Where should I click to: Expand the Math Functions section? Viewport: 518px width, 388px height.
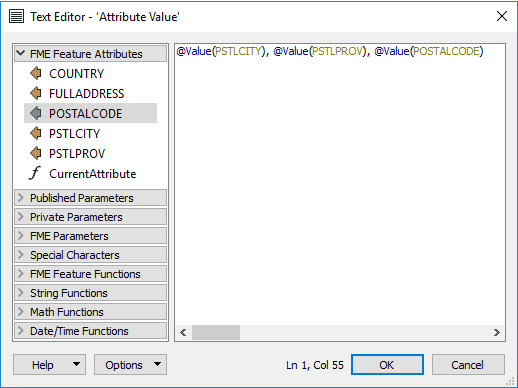[x=90, y=312]
